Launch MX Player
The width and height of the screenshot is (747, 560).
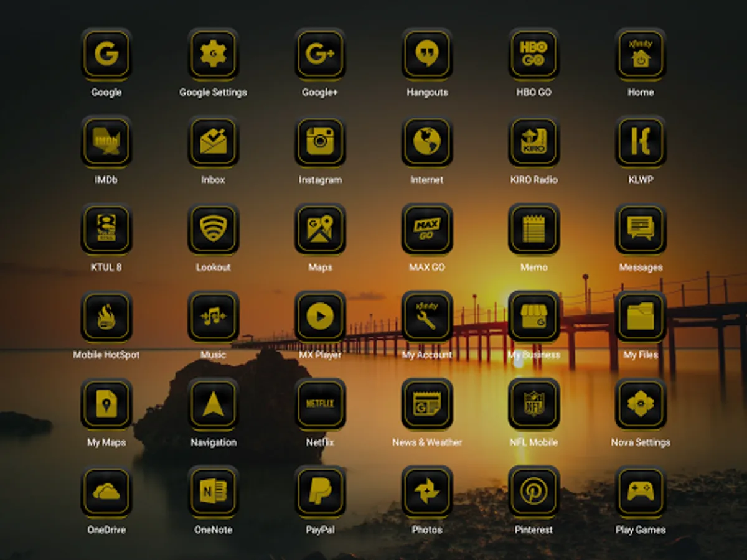(x=321, y=317)
